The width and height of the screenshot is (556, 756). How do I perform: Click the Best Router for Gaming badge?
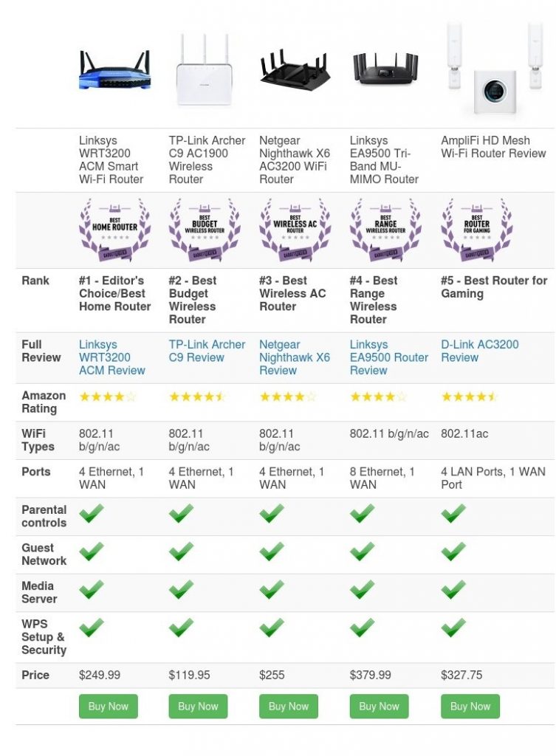(477, 230)
